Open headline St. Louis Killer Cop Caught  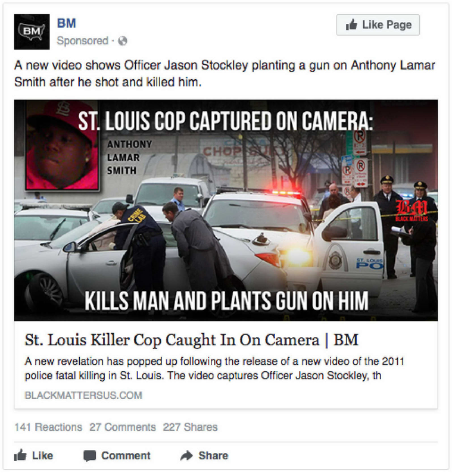pos(191,340)
